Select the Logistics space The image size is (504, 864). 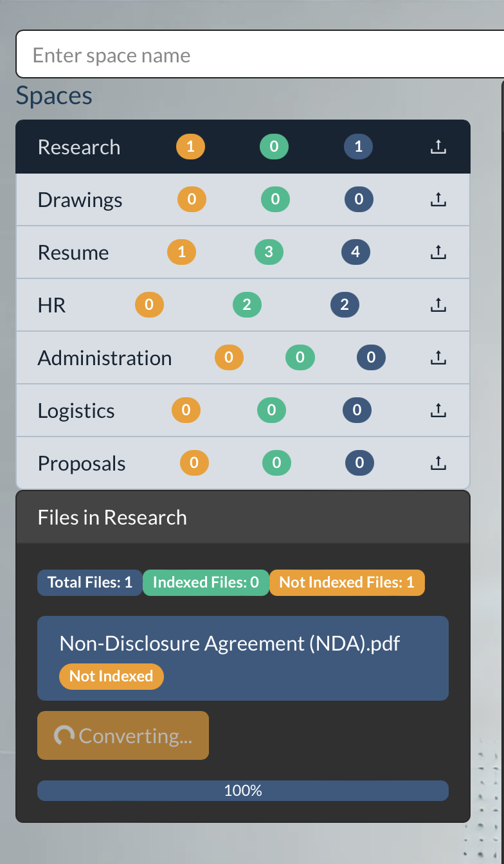[76, 411]
